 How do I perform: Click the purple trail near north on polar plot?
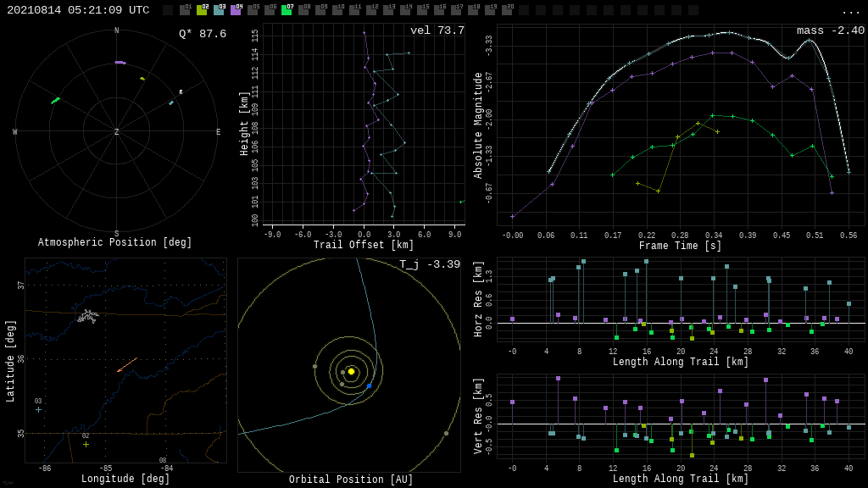[120, 63]
